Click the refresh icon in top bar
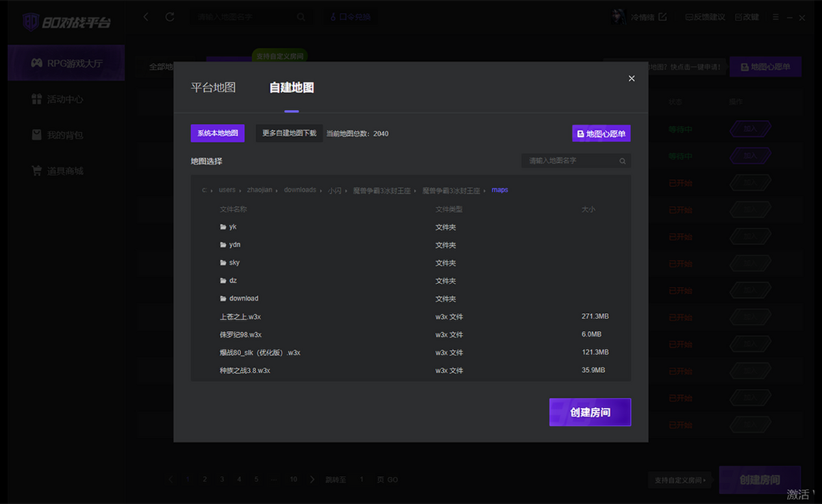 click(x=170, y=17)
